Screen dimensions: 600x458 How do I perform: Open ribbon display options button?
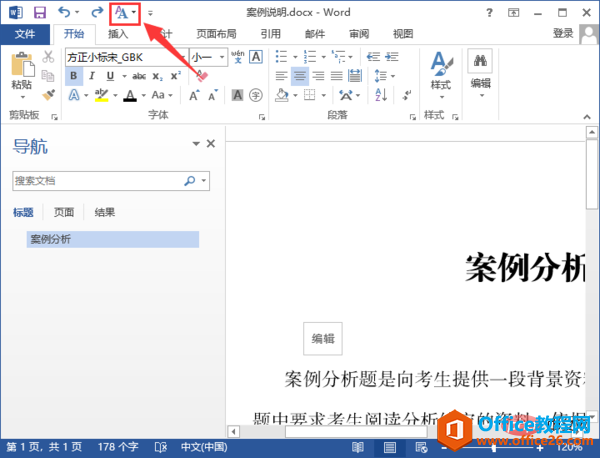click(514, 13)
